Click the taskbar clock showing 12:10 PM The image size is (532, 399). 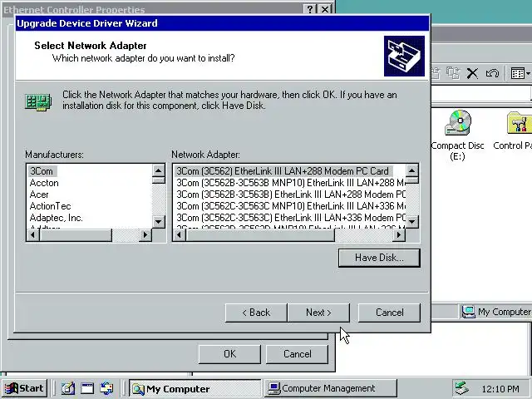[x=500, y=389]
